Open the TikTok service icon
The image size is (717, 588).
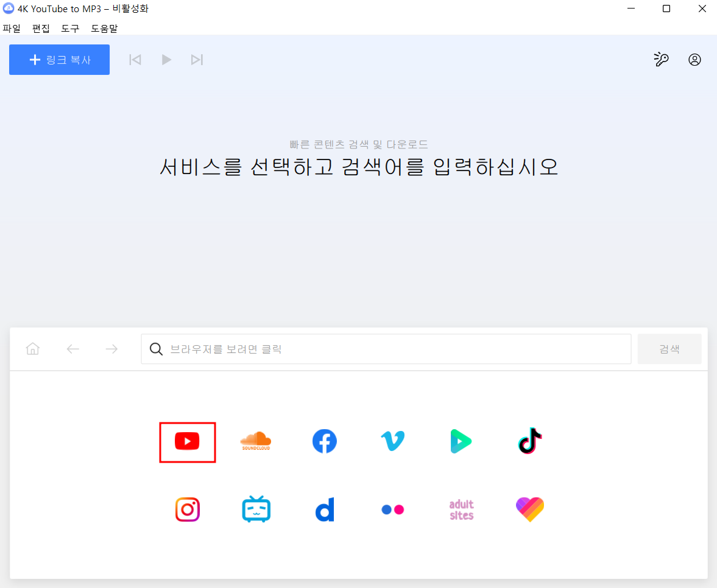click(x=530, y=441)
